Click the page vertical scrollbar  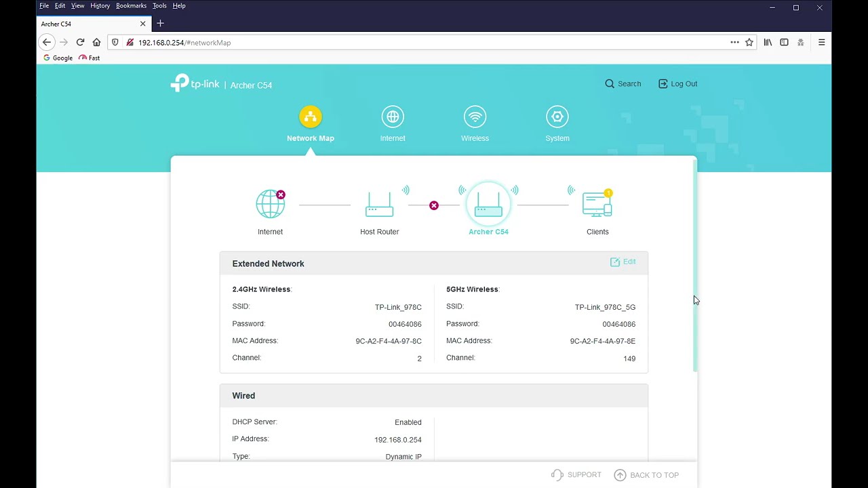click(x=695, y=264)
